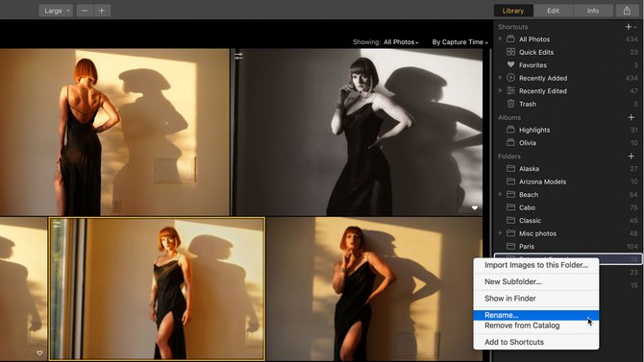This screenshot has height=362, width=644.
Task: Toggle favorite heart on black-and-white photo
Action: point(475,208)
